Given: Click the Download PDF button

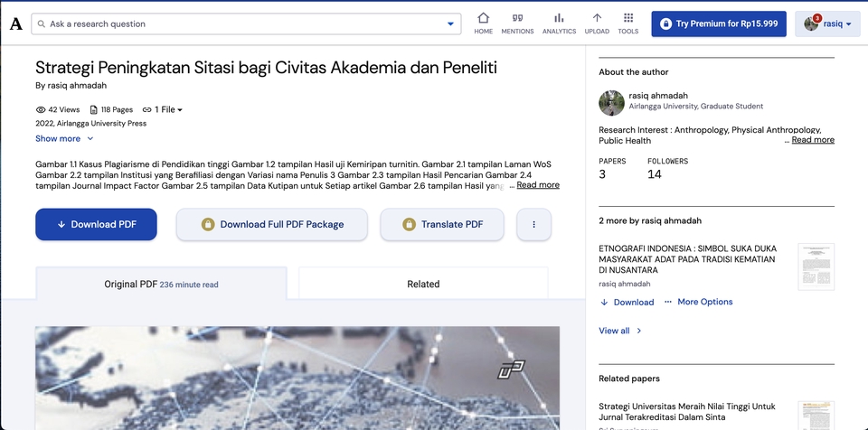Looking at the screenshot, I should pyautogui.click(x=96, y=224).
